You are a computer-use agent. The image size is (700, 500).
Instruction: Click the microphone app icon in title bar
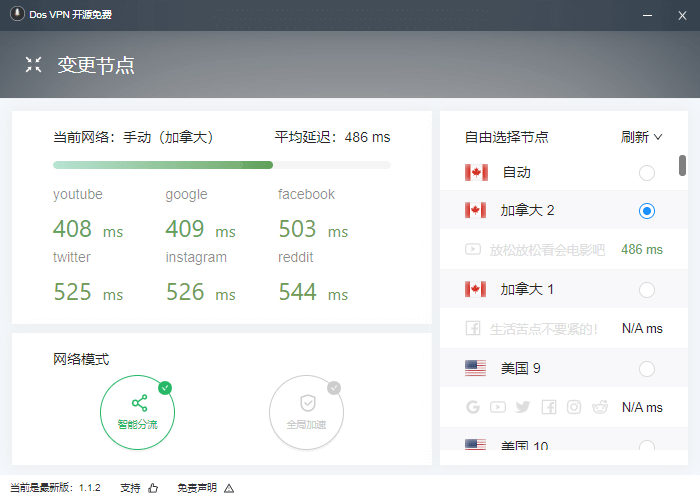click(17, 15)
